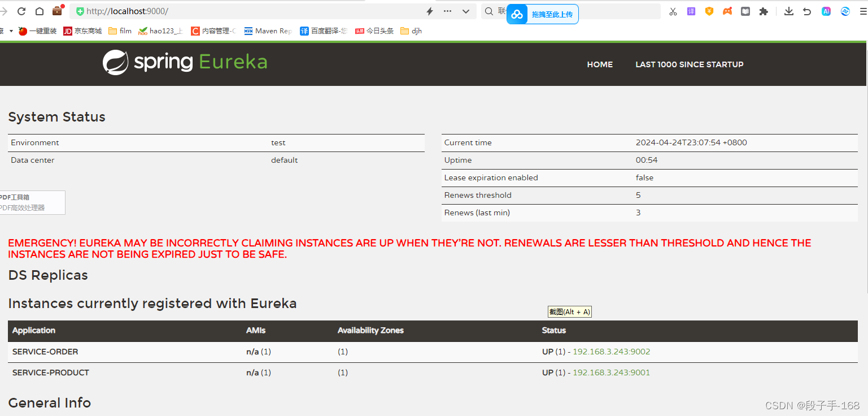Expand the address bar dropdown chevron

[466, 11]
